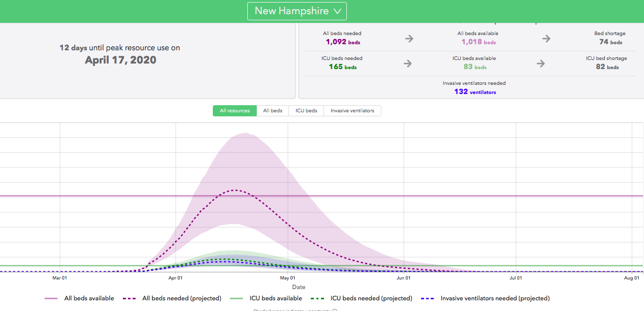Click the April 17, 2020 peak date
644x311 pixels.
[120, 60]
